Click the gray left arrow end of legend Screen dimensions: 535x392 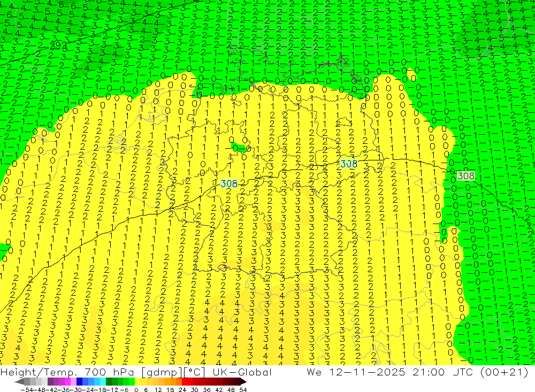19,381
